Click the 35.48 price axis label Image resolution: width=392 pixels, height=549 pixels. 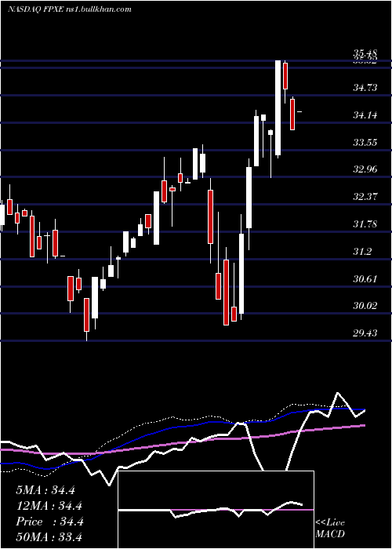pos(365,53)
